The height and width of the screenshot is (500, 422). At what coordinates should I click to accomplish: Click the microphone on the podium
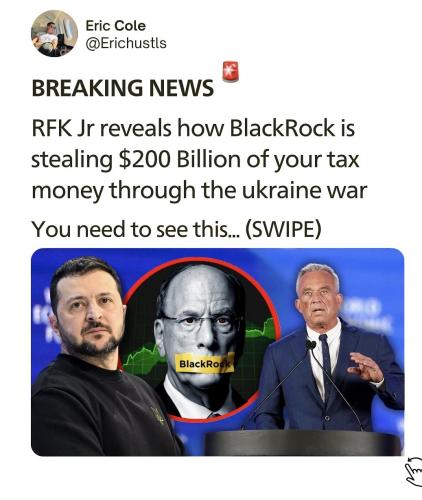tap(311, 344)
